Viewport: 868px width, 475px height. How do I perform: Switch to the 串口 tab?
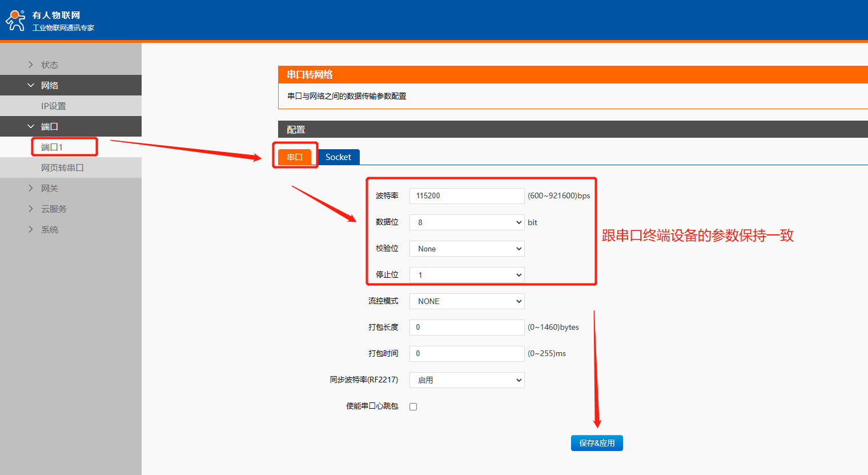click(x=295, y=157)
